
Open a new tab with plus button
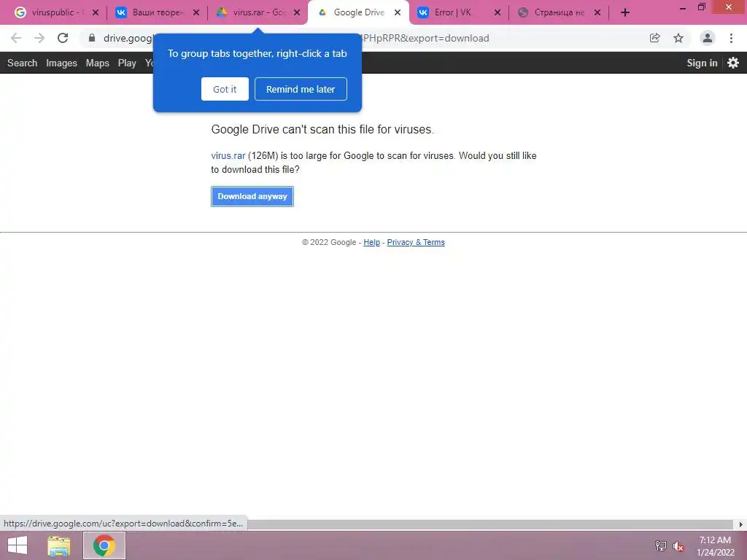(625, 12)
